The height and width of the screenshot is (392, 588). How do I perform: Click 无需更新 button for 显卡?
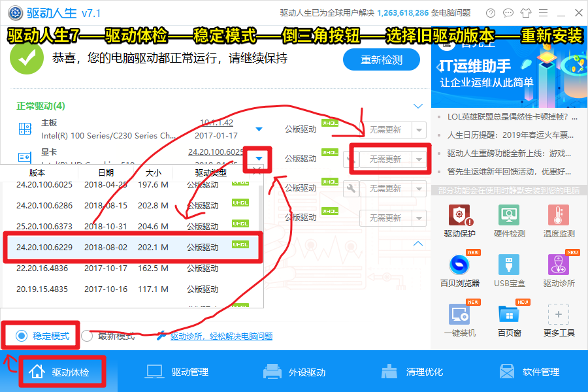pyautogui.click(x=385, y=159)
